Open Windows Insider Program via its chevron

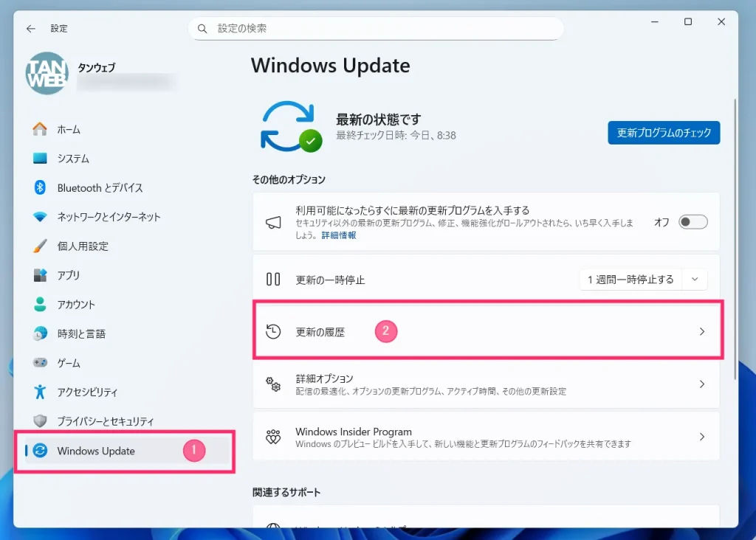coord(702,437)
